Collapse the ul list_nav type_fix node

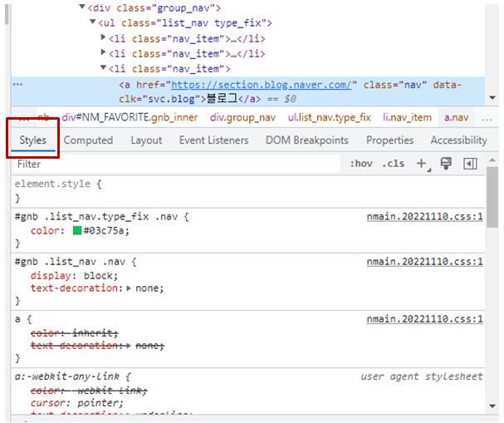pyautogui.click(x=93, y=22)
